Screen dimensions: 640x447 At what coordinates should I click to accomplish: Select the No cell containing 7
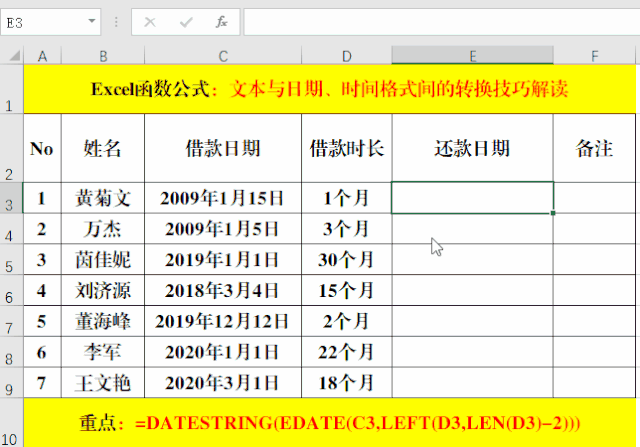pyautogui.click(x=42, y=383)
